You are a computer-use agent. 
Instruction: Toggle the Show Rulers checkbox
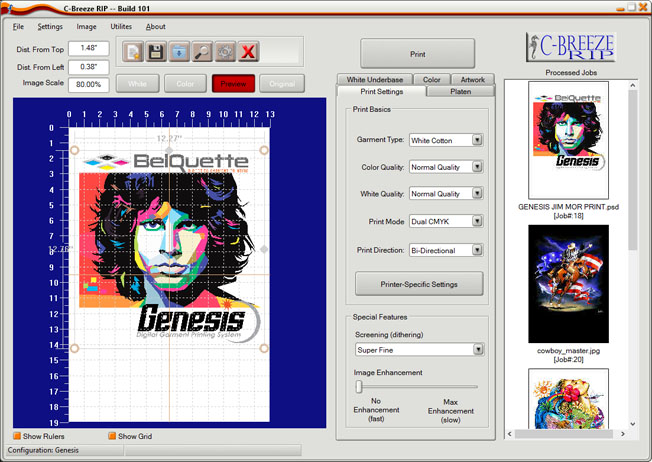[x=17, y=436]
